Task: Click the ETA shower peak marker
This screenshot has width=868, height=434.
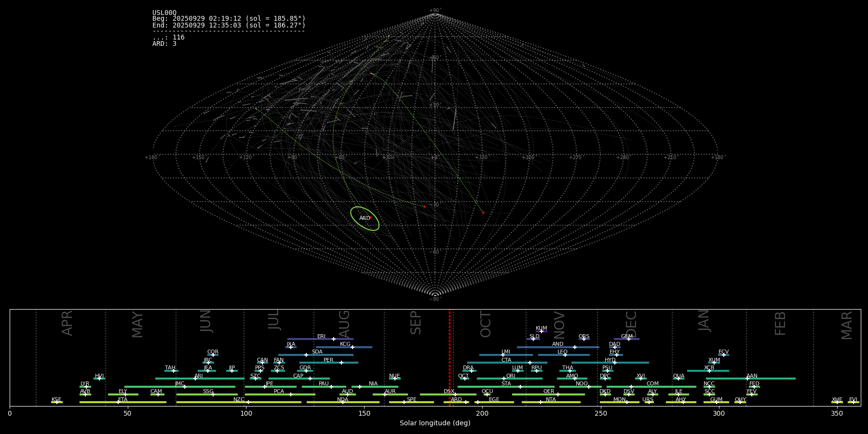Action: click(118, 402)
